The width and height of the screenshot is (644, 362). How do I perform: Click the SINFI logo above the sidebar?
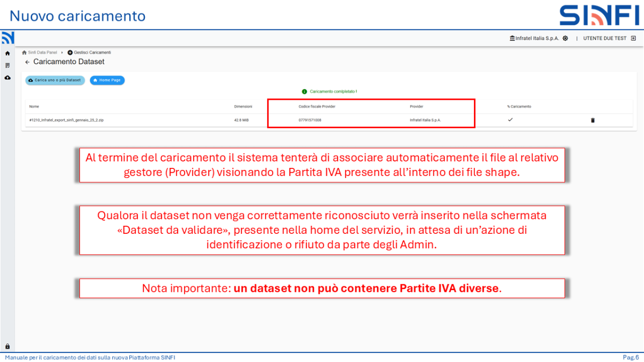[8, 38]
